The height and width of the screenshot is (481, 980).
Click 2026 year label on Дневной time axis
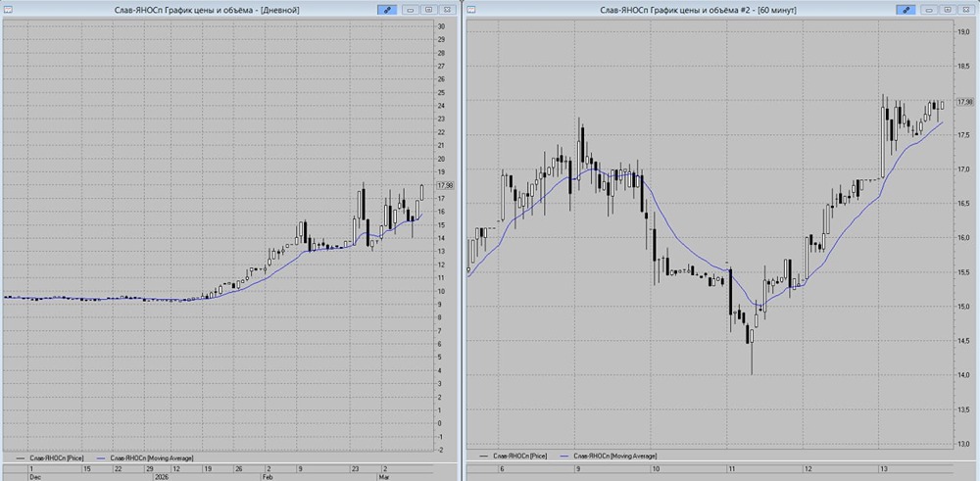[160, 476]
